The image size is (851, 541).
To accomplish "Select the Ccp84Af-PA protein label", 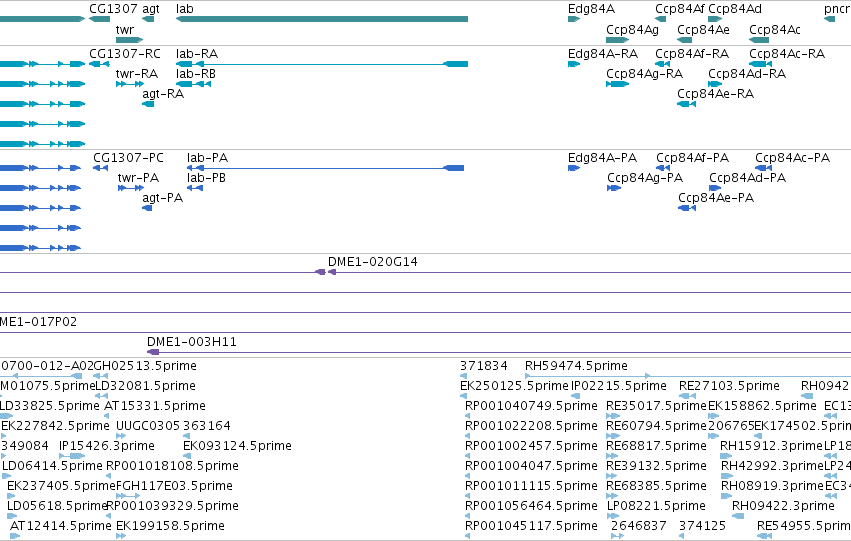I will [x=693, y=157].
